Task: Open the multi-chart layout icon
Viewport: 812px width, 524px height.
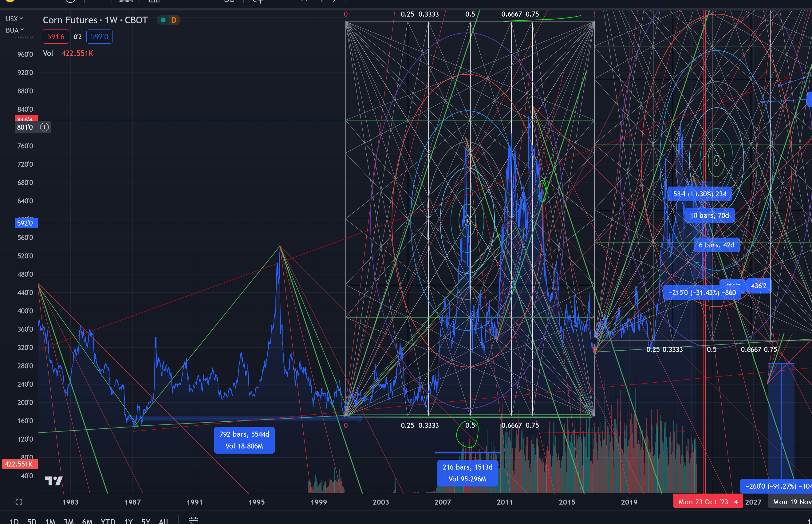Action: 230,1
